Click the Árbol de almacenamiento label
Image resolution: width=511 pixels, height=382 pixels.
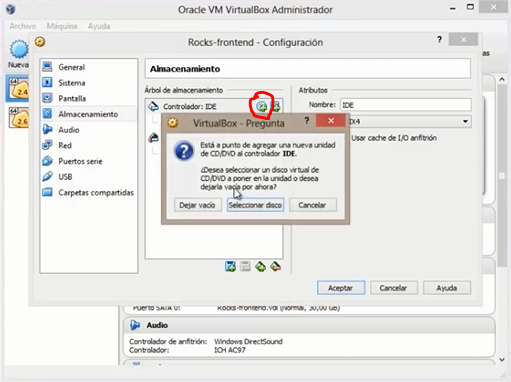point(184,90)
